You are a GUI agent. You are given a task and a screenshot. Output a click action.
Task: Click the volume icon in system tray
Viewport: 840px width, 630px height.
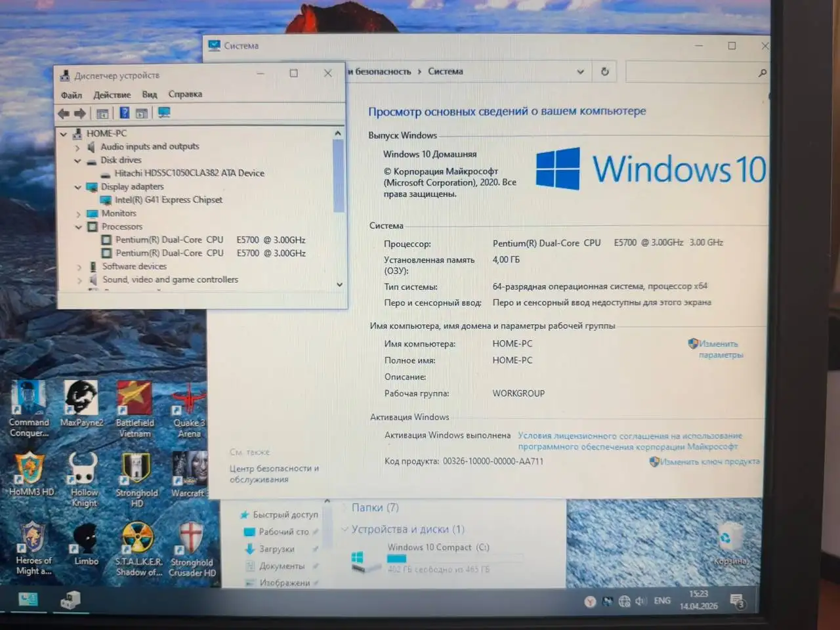point(640,600)
